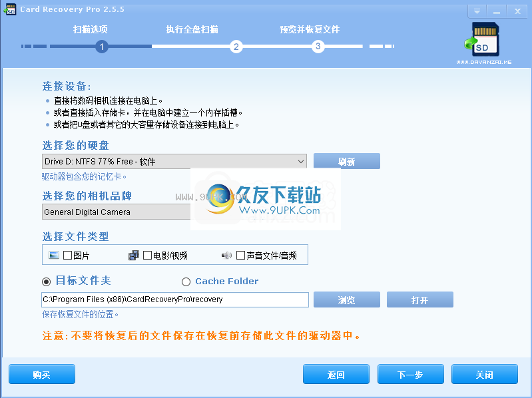Image resolution: width=532 pixels, height=398 pixels.
Task: Minimize the Card Recovery Pro window
Action: pos(497,11)
